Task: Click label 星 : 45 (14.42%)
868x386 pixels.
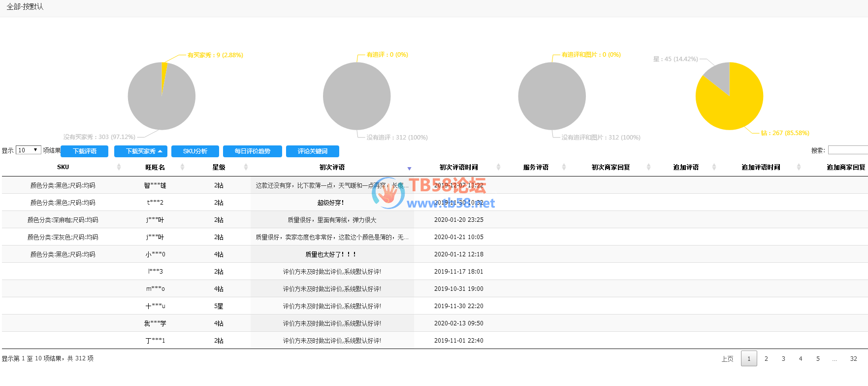Action: coord(675,59)
